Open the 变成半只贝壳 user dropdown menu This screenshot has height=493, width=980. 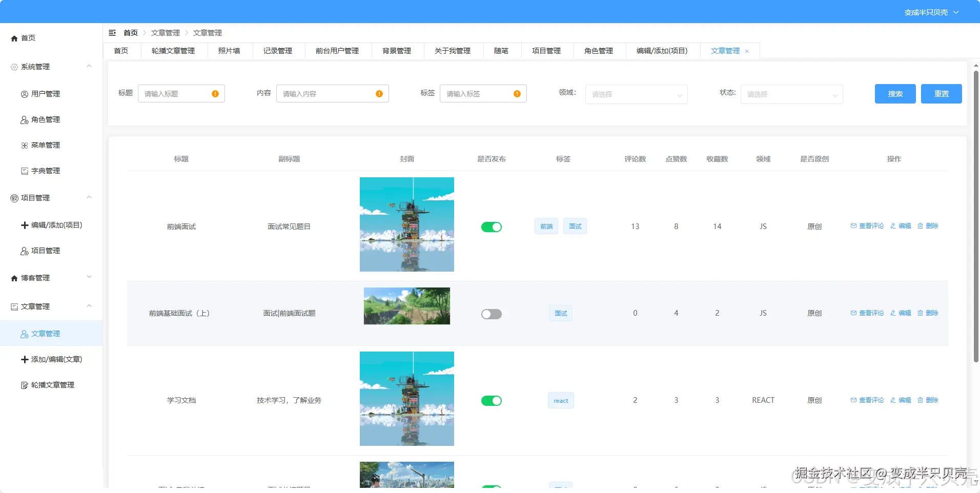tap(931, 12)
